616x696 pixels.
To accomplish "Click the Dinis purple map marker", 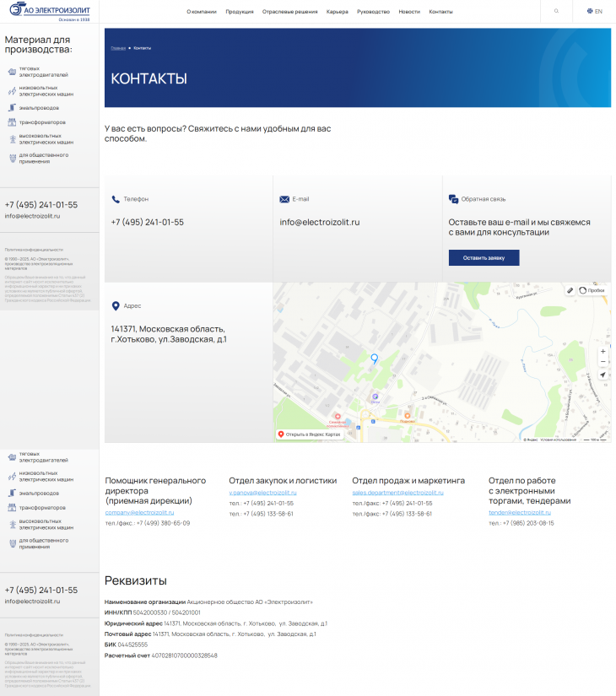I will pos(376,397).
